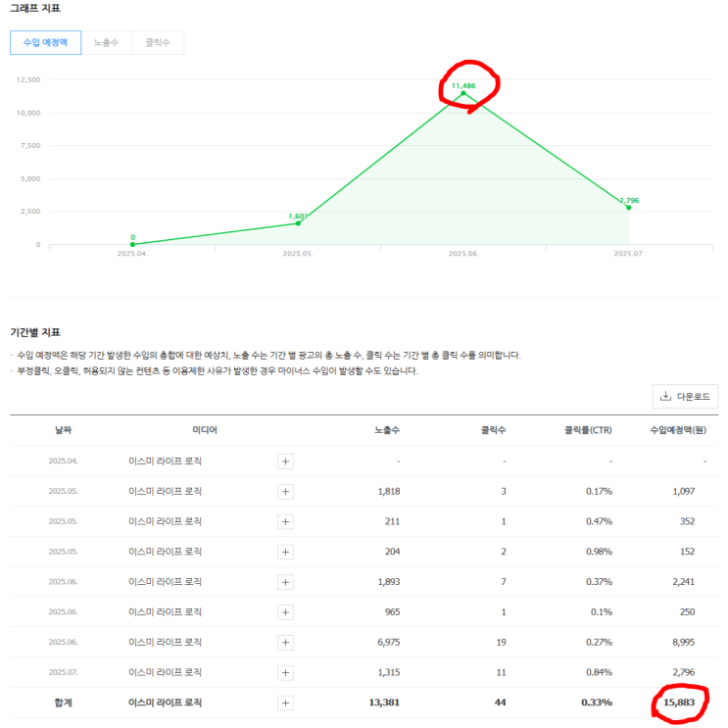Switch to the 노출수 graph tab
The width and height of the screenshot is (728, 728).
point(107,43)
